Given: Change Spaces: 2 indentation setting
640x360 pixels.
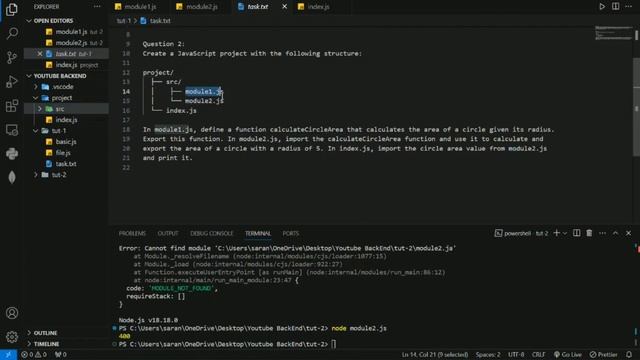Looking at the screenshot, I should [488, 355].
